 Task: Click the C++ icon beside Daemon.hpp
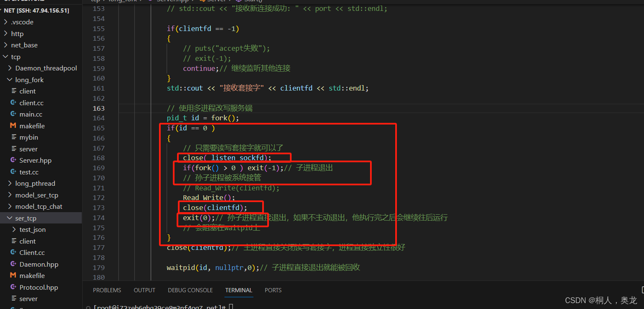(13, 264)
